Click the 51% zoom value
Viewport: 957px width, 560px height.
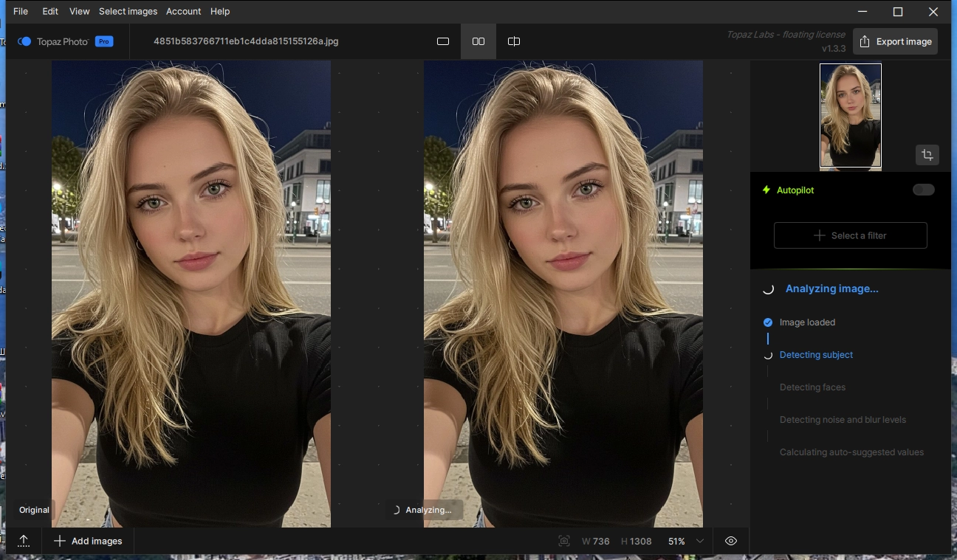tap(676, 542)
